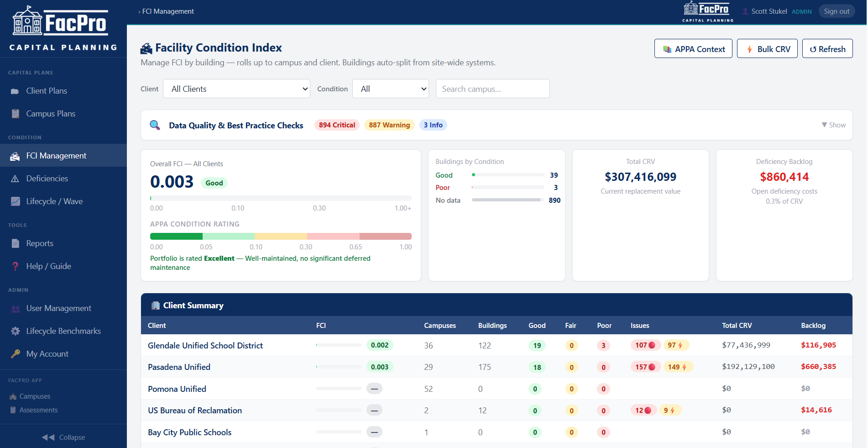Image resolution: width=868 pixels, height=448 pixels.
Task: Click the FCI Management breadcrumb
Action: pos(168,11)
